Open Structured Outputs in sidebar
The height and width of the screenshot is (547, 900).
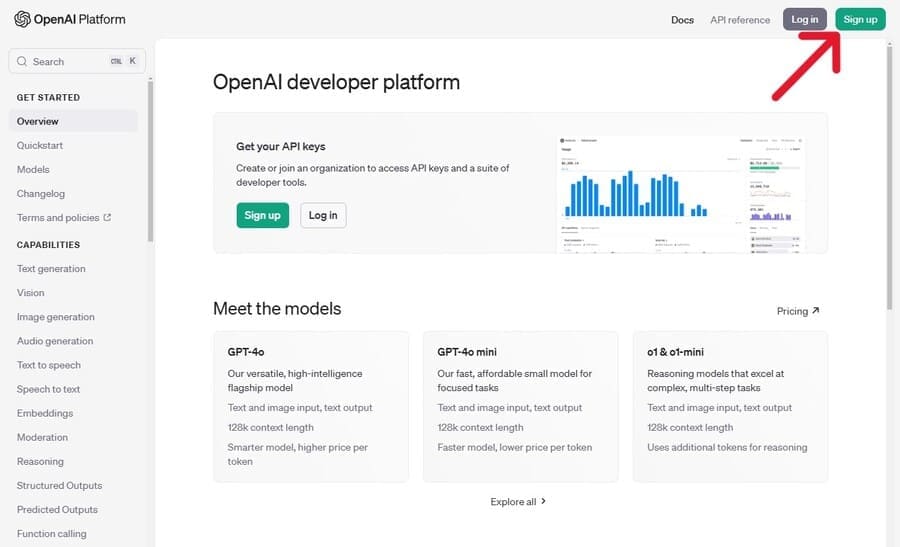[59, 486]
